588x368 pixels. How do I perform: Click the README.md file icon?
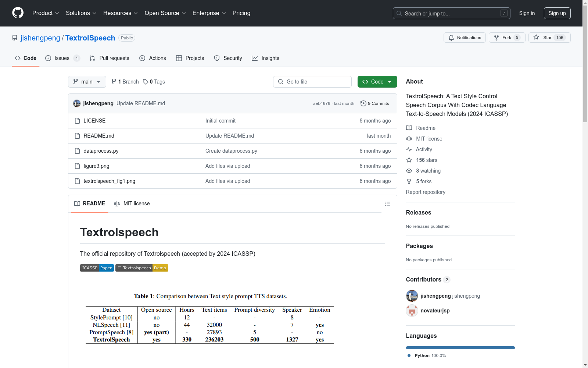coord(77,136)
